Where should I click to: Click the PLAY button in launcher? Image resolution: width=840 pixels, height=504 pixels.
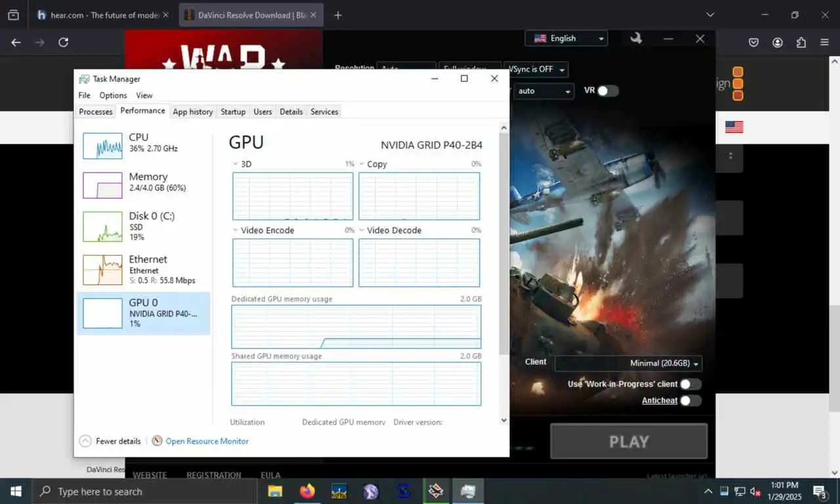tap(629, 441)
